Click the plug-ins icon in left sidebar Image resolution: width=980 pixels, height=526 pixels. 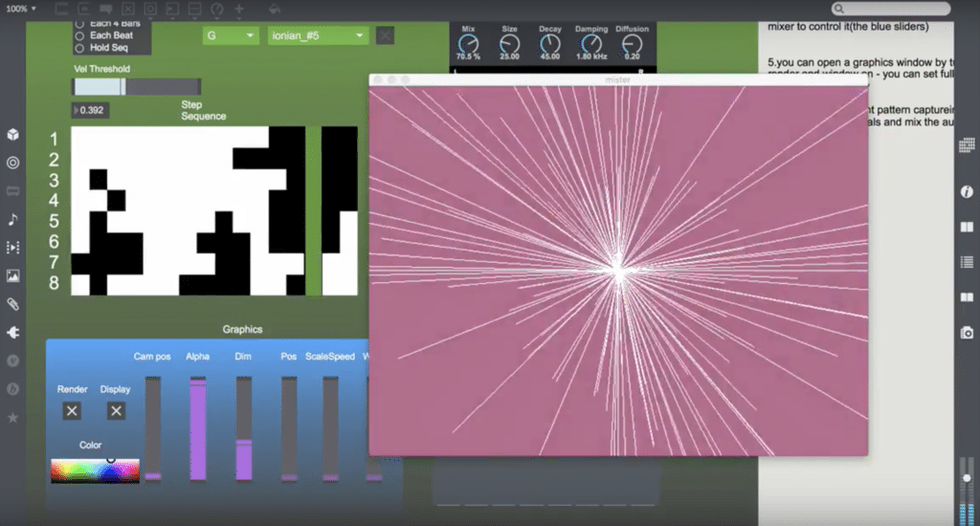[13, 333]
